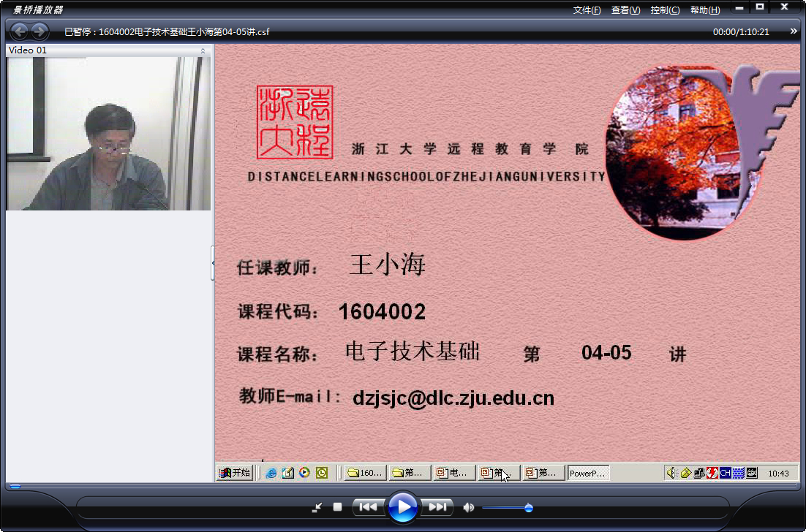Click the 160... folder taskbar button in video
Screen dimensions: 806x532
(365, 473)
